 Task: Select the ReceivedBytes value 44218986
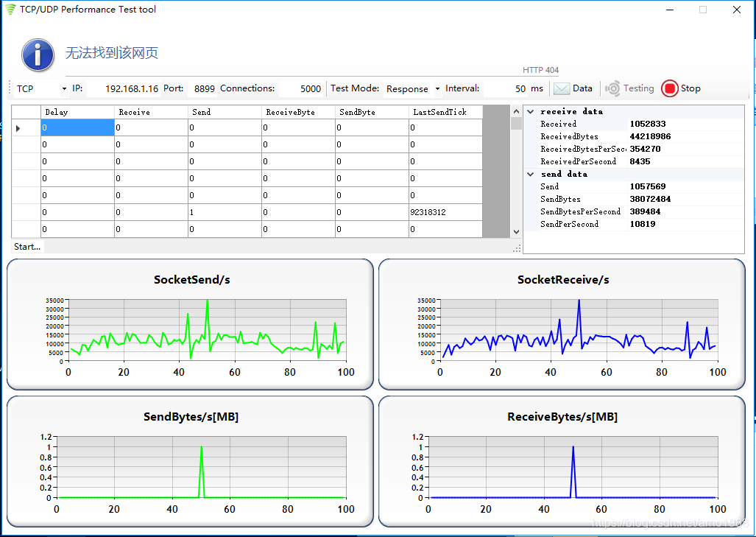coord(650,136)
